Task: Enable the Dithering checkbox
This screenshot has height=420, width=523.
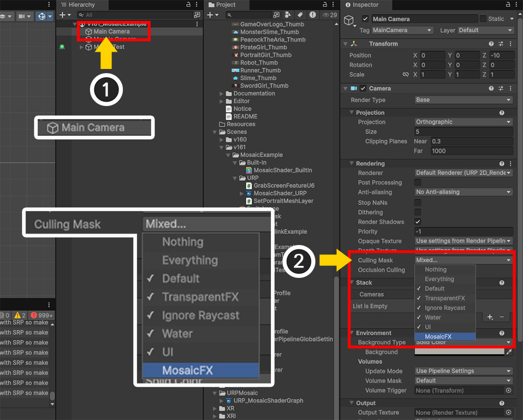Action: click(417, 212)
